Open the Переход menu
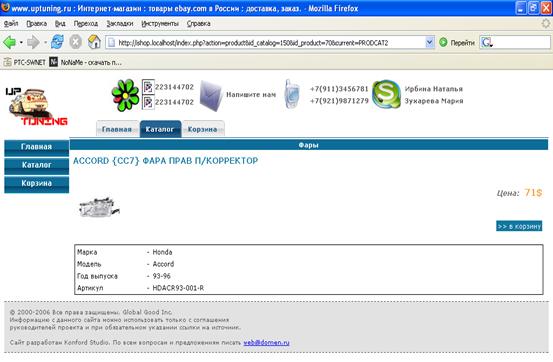 pyautogui.click(x=86, y=24)
